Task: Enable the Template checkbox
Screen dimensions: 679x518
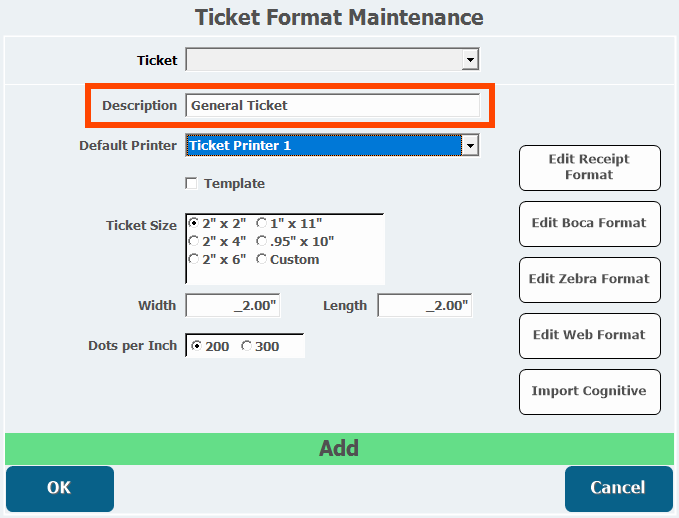Action: pyautogui.click(x=191, y=184)
